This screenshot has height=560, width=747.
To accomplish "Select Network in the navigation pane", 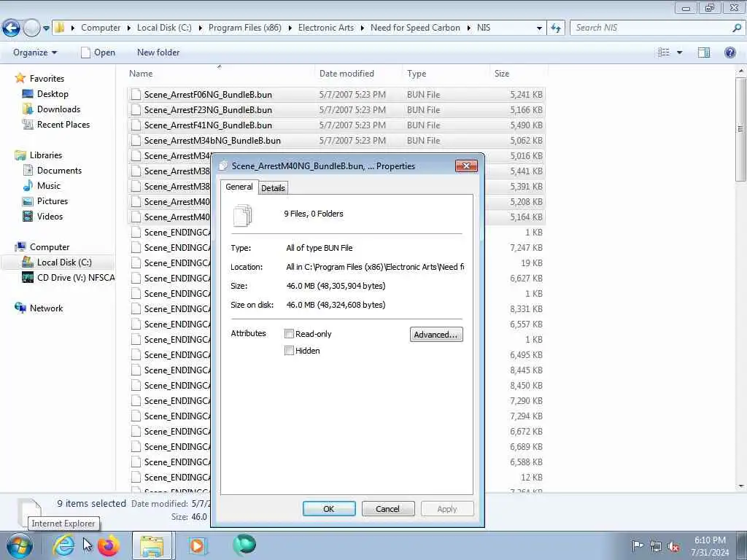I will [46, 308].
